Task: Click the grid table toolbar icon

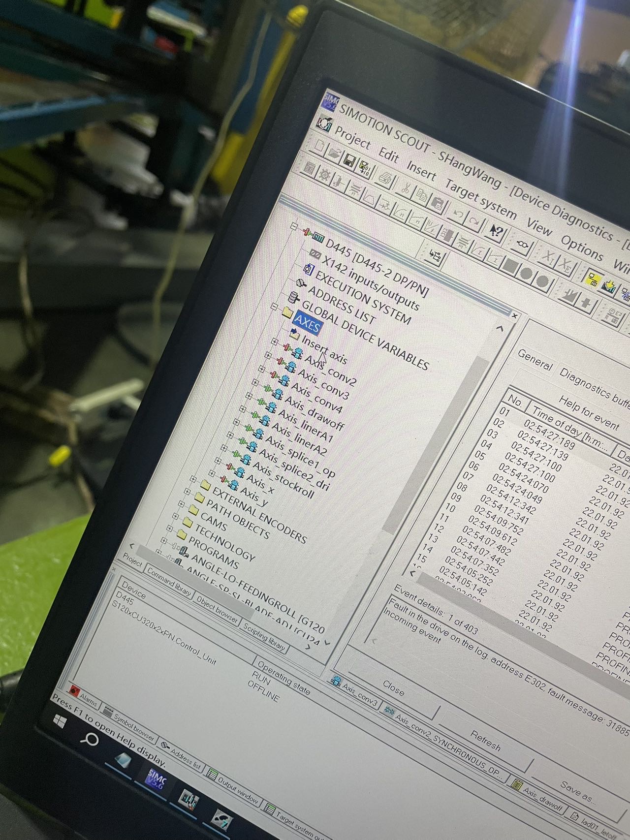Action: (309, 169)
